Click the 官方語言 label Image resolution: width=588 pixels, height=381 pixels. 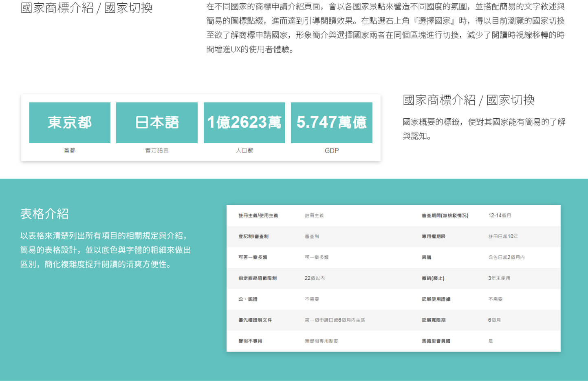156,150
